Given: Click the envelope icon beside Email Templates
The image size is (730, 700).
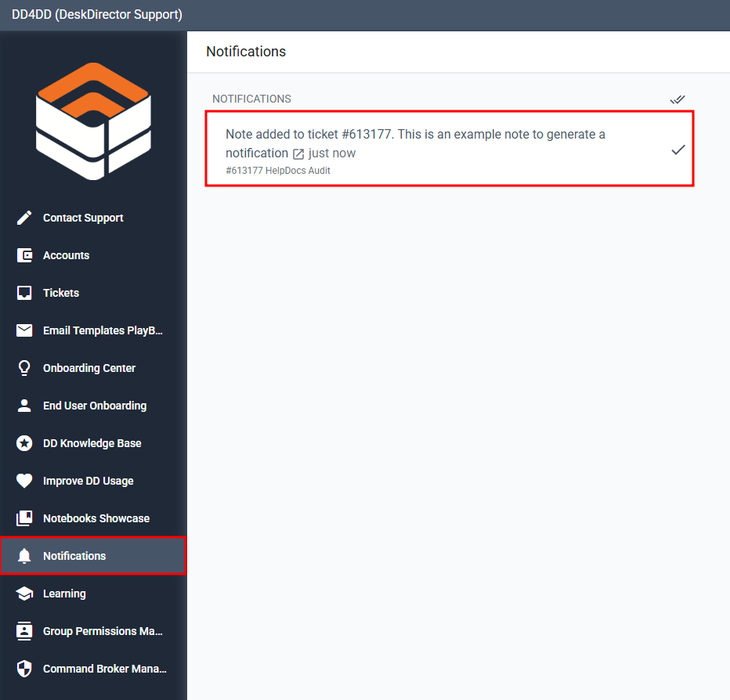Looking at the screenshot, I should tap(24, 330).
